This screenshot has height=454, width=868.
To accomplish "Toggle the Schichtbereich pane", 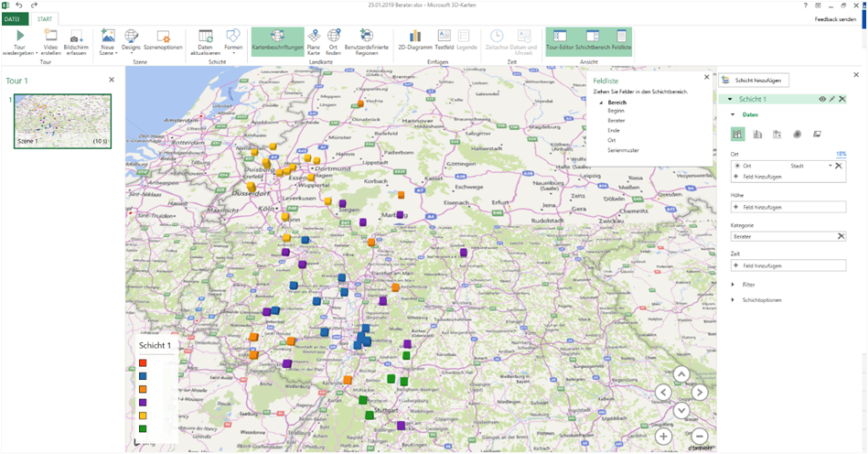I will 593,42.
